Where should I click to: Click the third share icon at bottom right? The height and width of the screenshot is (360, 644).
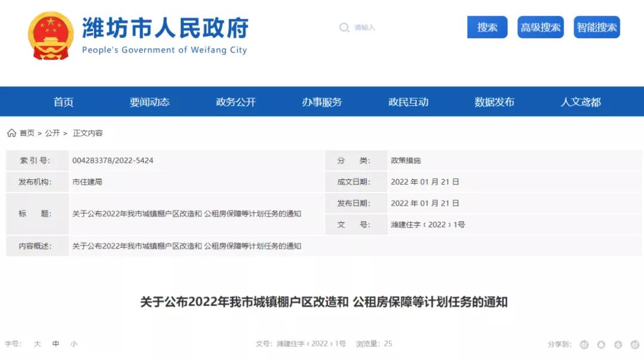click(618, 345)
